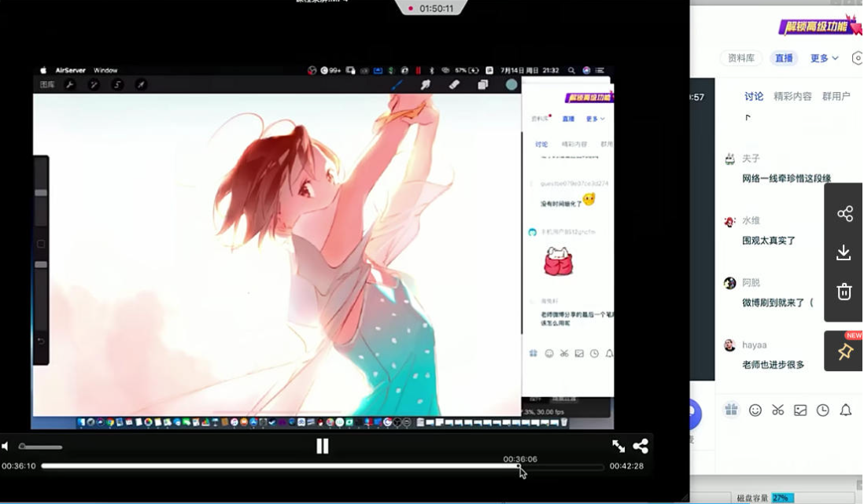This screenshot has width=864, height=504.
Task: Open emoji picker in right chat toolbar
Action: tap(755, 410)
